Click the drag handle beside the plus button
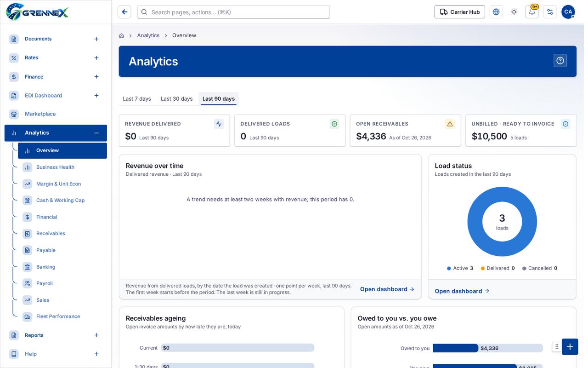This screenshot has height=368, width=588. pos(557,347)
